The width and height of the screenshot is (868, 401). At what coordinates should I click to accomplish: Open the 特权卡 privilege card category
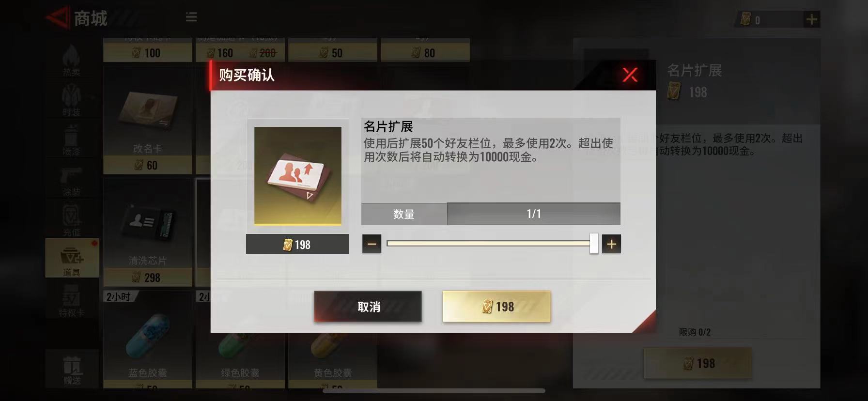tap(71, 299)
